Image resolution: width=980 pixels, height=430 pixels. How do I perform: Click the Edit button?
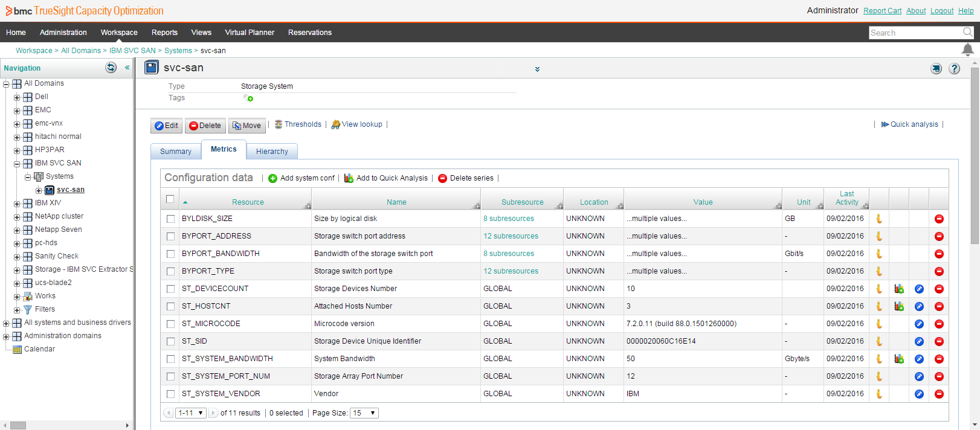(x=167, y=126)
